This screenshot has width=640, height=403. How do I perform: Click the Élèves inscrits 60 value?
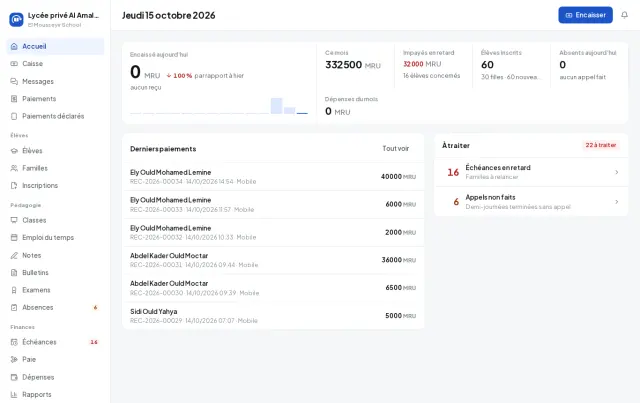click(487, 65)
